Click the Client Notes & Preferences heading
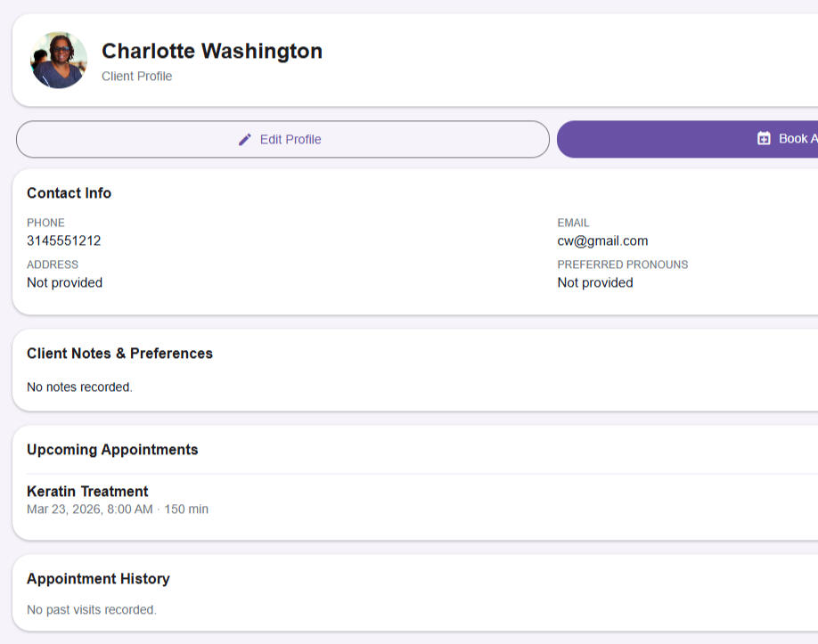 coord(120,354)
